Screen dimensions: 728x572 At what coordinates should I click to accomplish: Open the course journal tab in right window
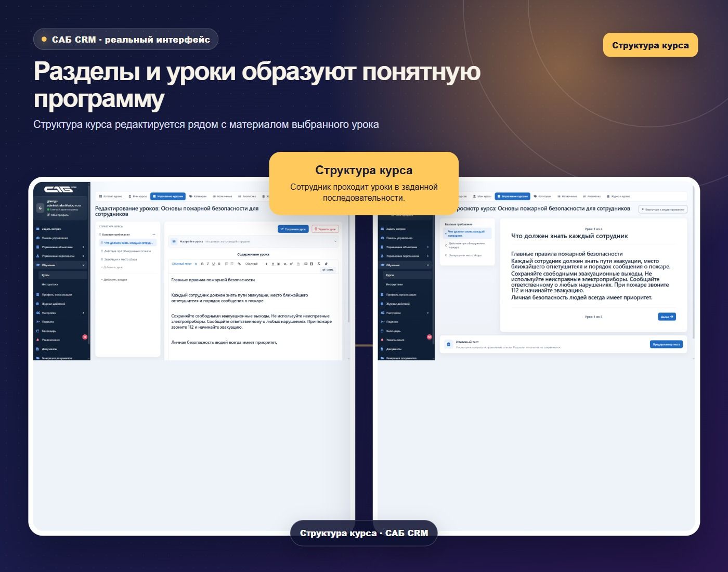pyautogui.click(x=619, y=197)
